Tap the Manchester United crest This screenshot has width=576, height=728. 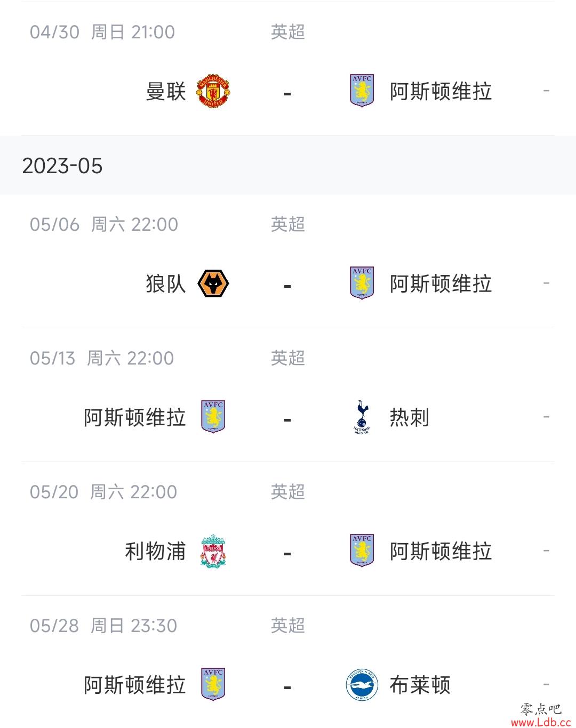coord(213,91)
